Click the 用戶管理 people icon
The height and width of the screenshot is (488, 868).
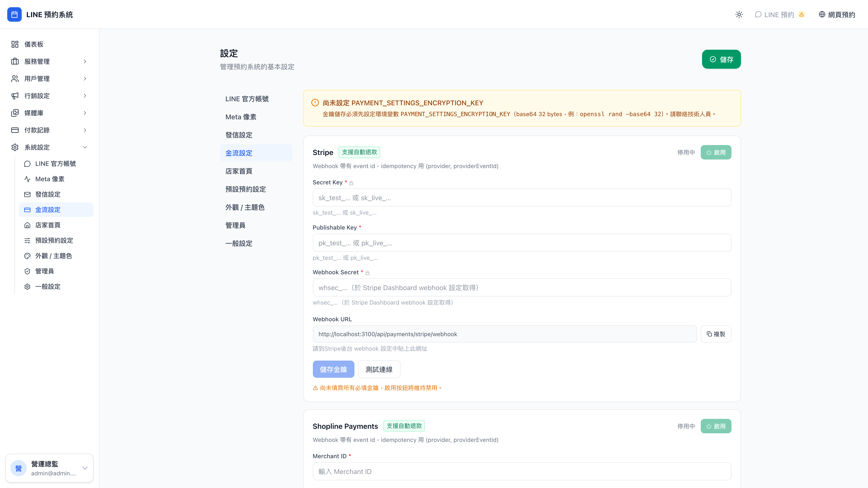(15, 78)
